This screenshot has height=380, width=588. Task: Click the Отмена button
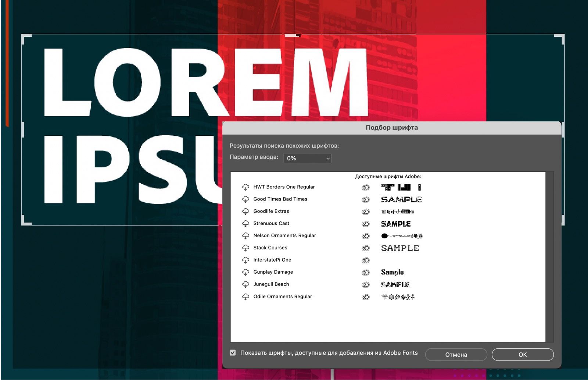point(456,355)
